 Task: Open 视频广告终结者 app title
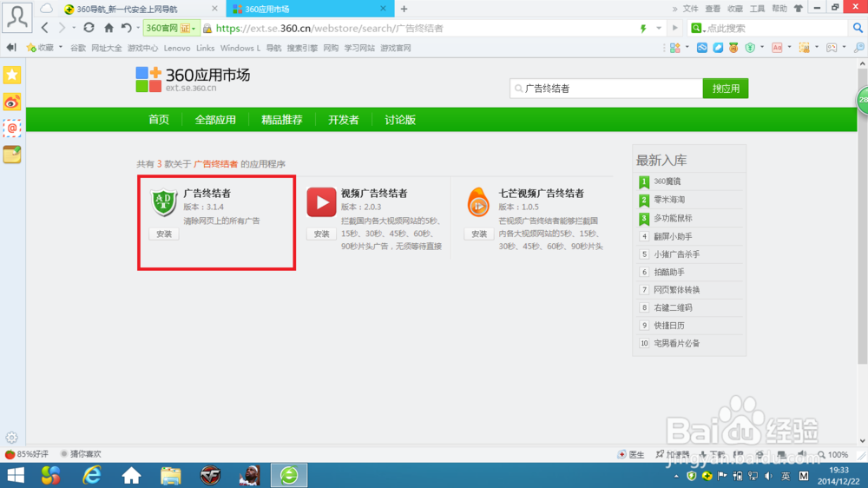point(373,194)
